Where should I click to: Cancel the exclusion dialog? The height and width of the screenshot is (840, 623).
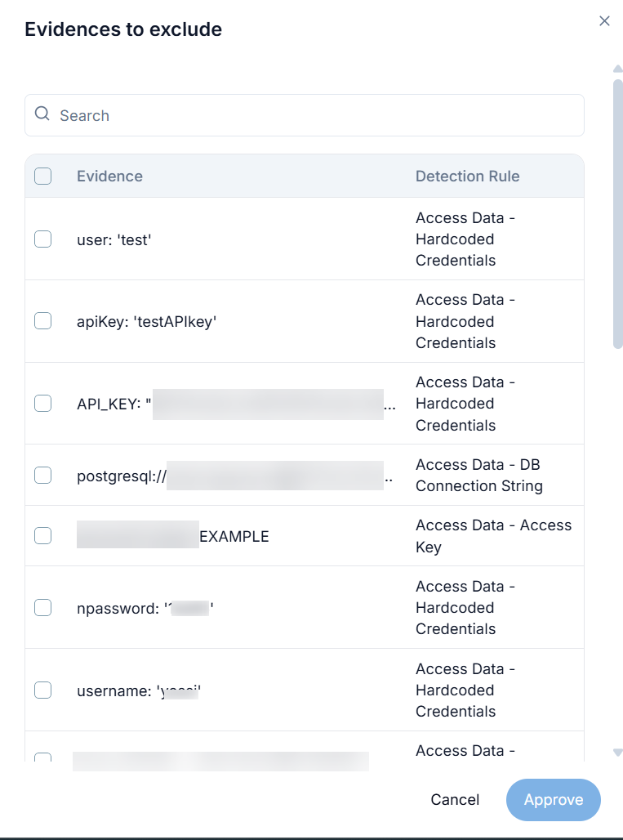pos(455,799)
